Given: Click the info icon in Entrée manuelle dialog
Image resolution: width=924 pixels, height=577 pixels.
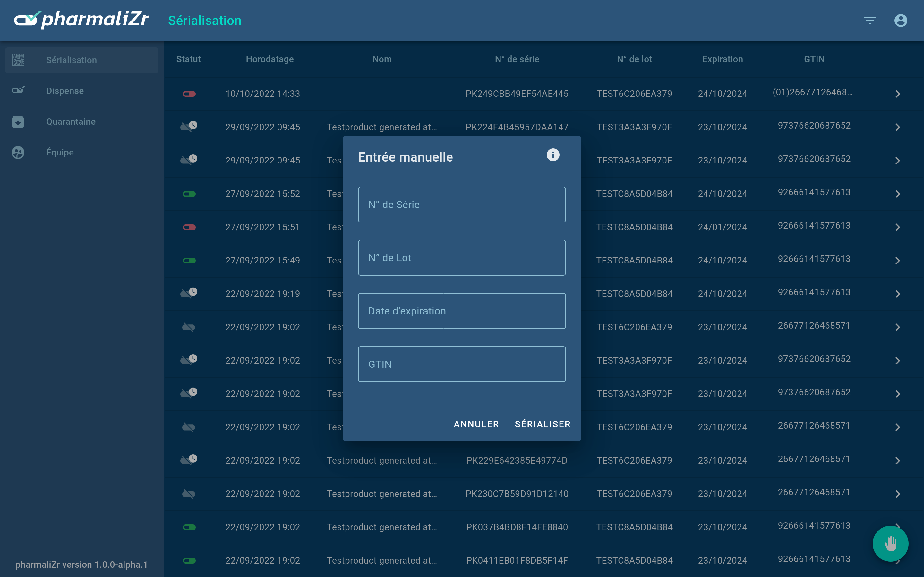Looking at the screenshot, I should tap(552, 155).
